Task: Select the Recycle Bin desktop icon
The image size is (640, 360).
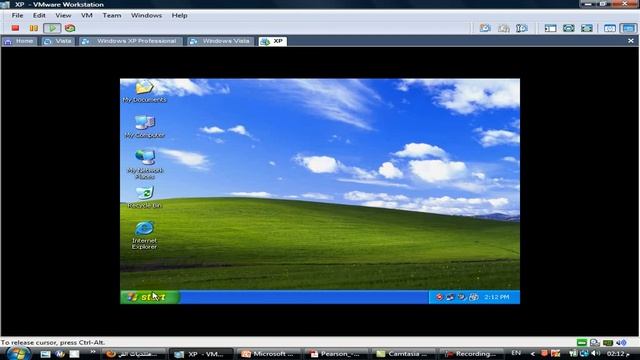Action: tap(144, 197)
